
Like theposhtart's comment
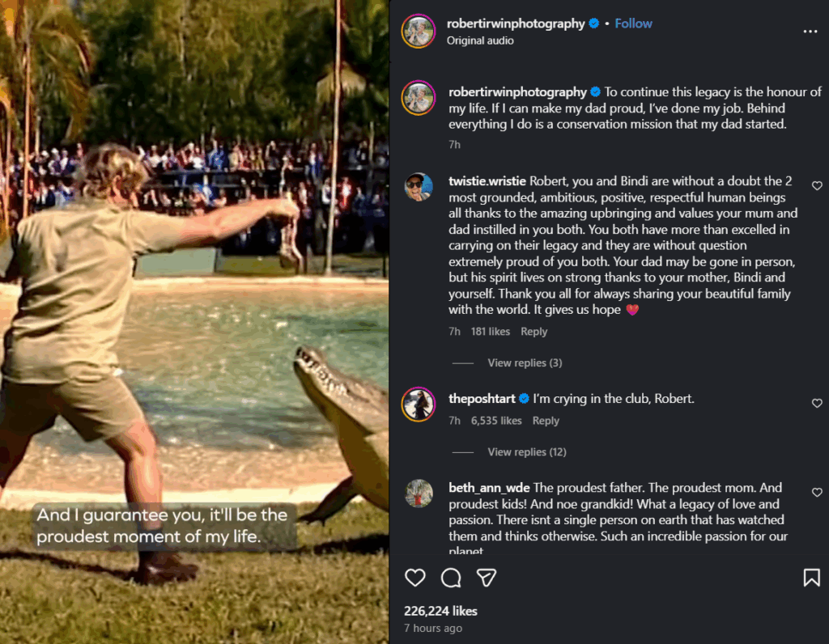817,403
